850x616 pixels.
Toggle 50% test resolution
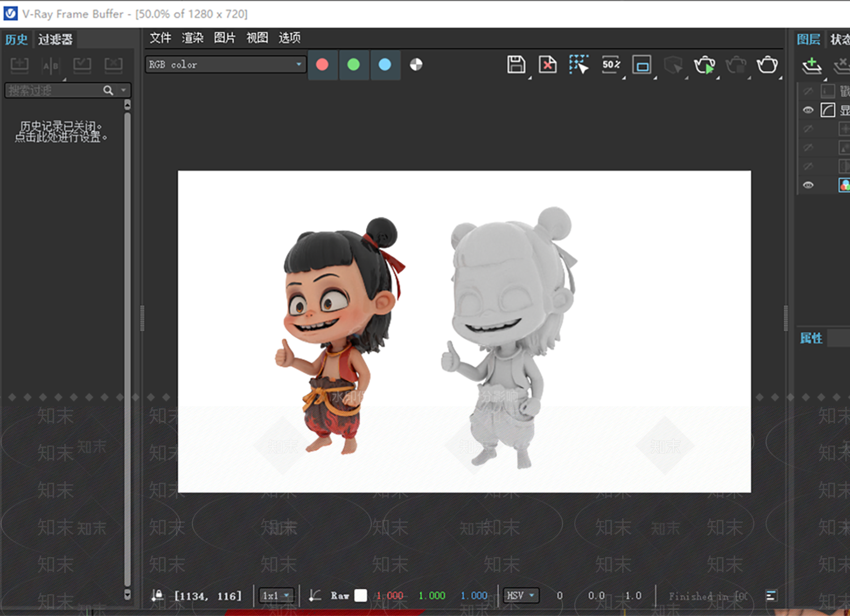[x=611, y=64]
